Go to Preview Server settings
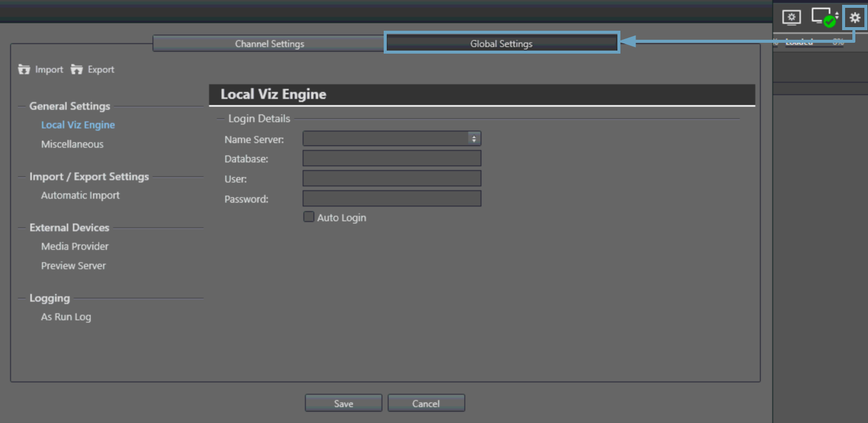Screen dimensions: 868x423 tap(73, 266)
